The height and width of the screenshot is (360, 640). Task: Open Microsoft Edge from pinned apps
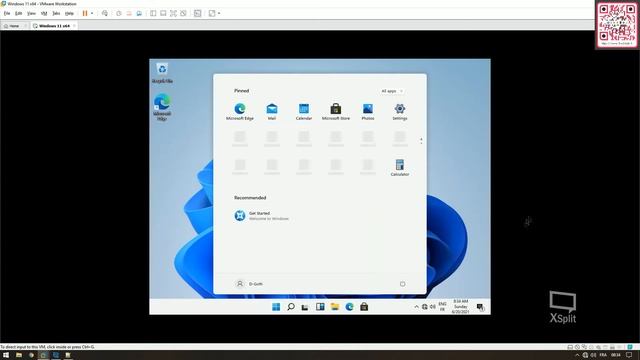[240, 111]
